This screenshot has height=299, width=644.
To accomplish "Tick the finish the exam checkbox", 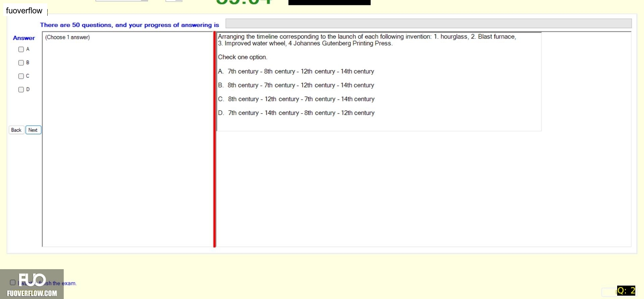I will click(13, 283).
